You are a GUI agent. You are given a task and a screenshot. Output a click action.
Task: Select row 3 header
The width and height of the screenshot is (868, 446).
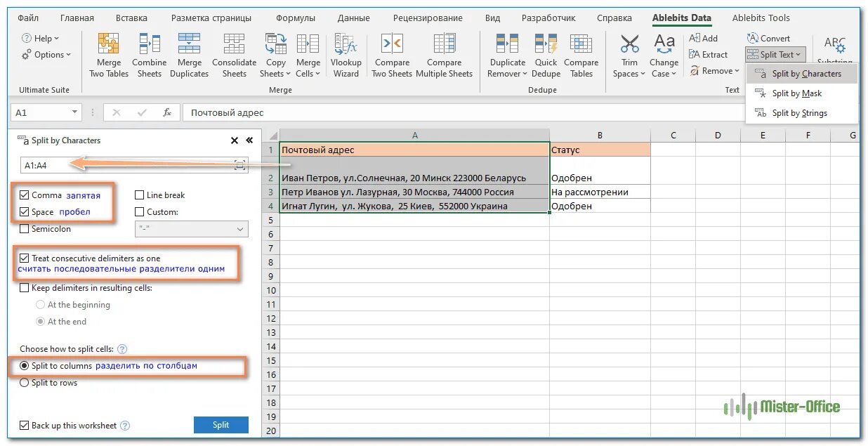270,192
